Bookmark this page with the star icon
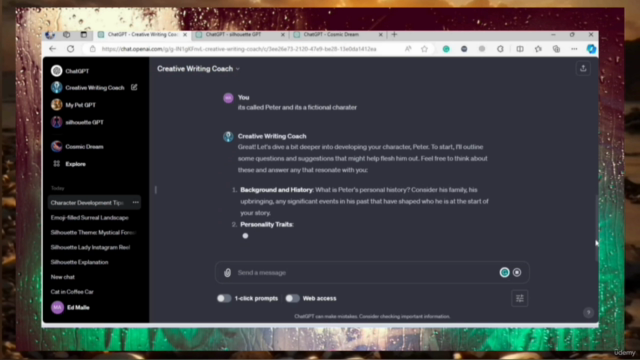The height and width of the screenshot is (360, 640). [424, 49]
